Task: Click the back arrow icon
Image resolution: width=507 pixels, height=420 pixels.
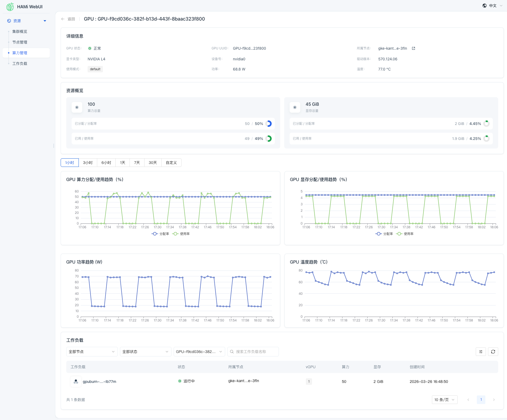Action: [x=63, y=19]
